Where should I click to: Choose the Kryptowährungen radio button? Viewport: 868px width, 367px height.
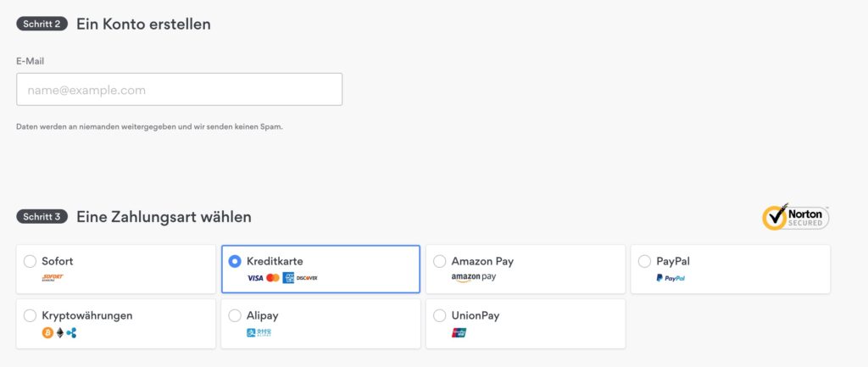(30, 315)
